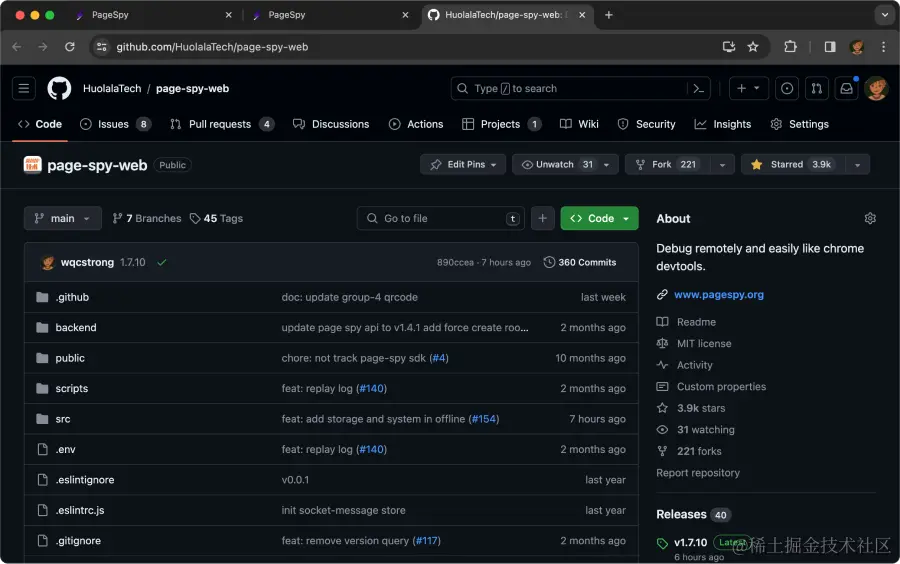Viewport: 900px width, 564px height.
Task: Open the Insights tab
Action: (723, 124)
